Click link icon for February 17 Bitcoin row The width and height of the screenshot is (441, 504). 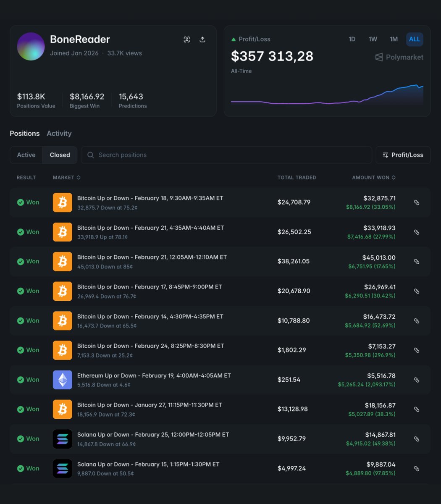pos(417,291)
